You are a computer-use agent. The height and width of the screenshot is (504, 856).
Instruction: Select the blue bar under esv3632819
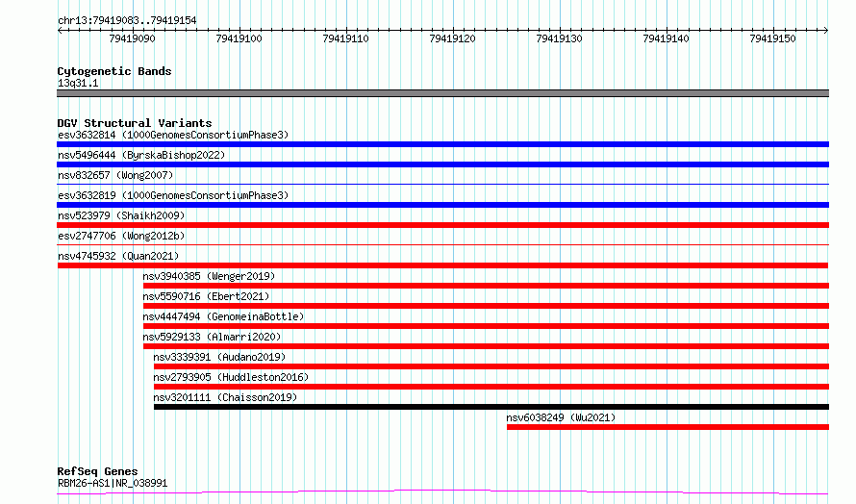coord(442,205)
